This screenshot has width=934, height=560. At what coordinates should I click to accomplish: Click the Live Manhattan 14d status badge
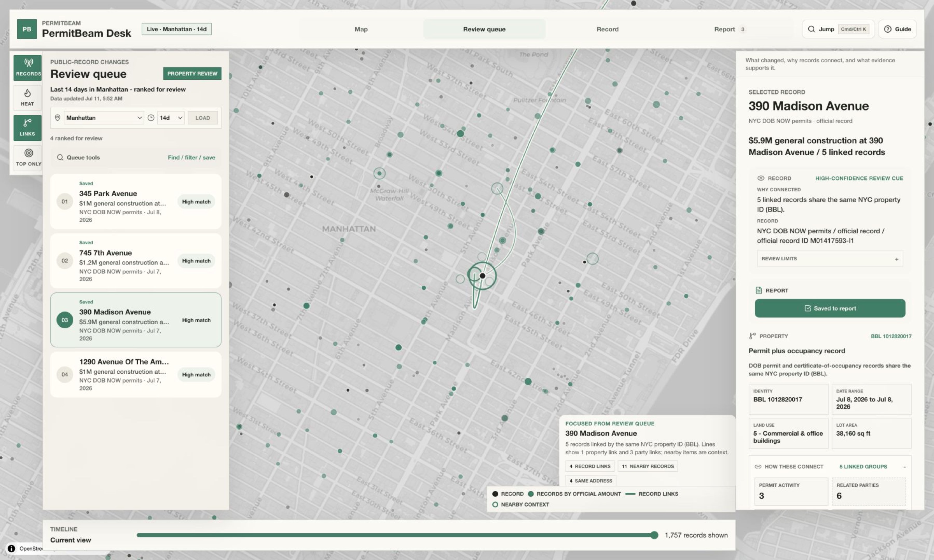tap(177, 29)
